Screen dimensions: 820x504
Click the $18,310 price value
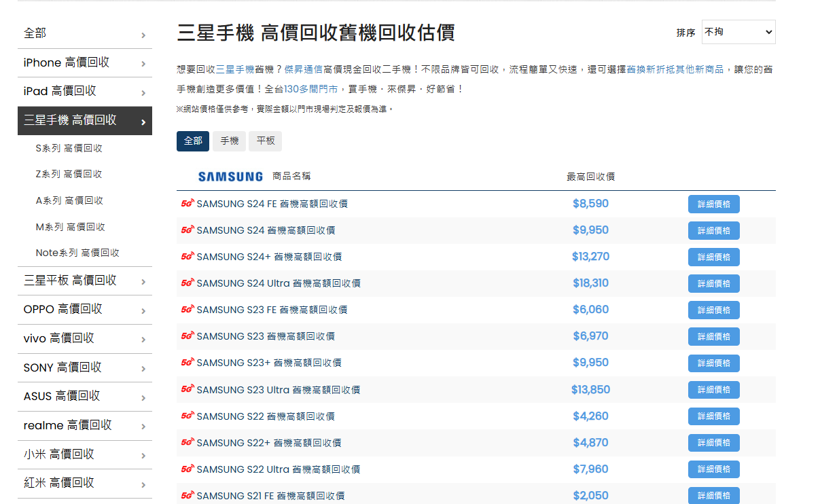click(x=590, y=283)
